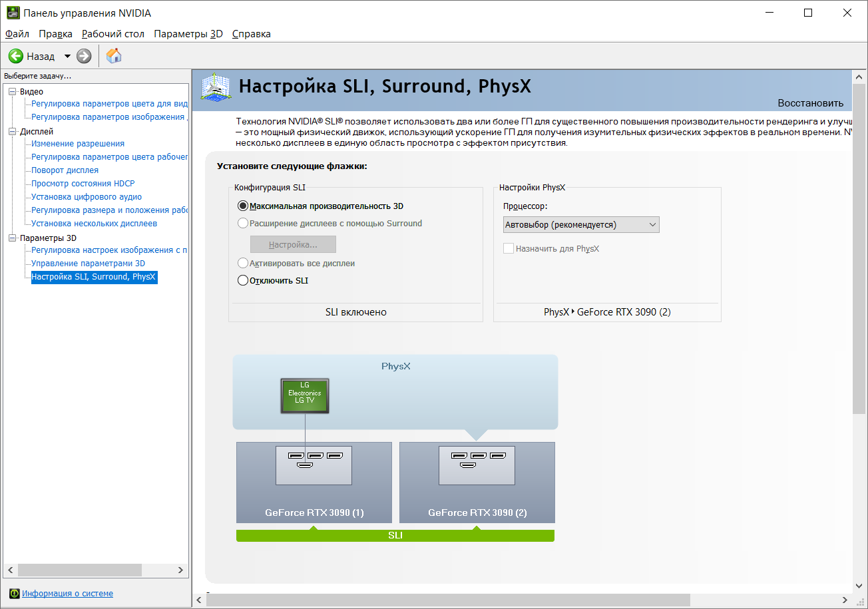Click task tree scroll left arrow
This screenshot has height=609, width=868.
(x=10, y=570)
